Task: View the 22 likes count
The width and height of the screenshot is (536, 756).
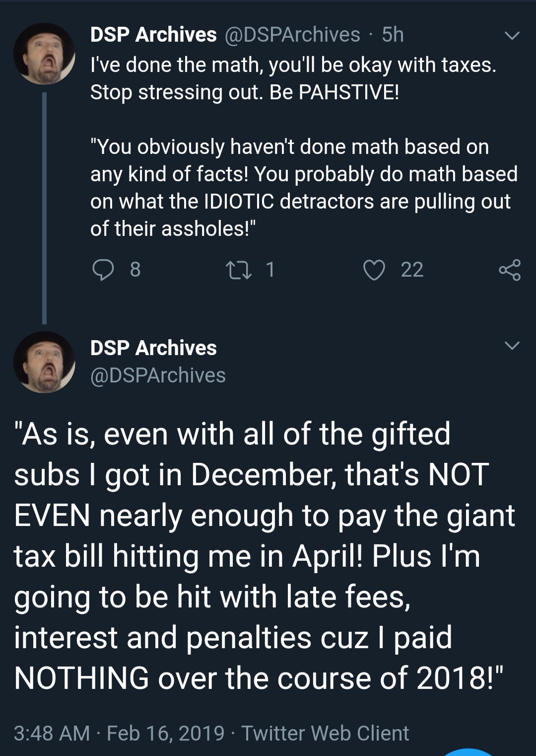Action: [412, 270]
